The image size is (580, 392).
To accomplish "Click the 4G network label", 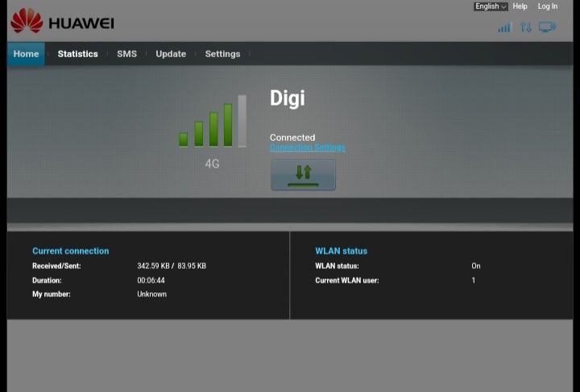I will (x=213, y=163).
